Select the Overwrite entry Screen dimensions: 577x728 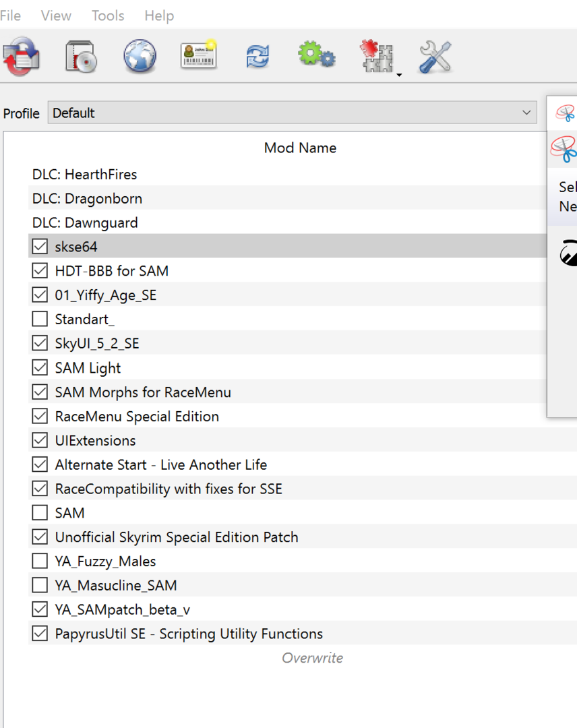coord(312,658)
